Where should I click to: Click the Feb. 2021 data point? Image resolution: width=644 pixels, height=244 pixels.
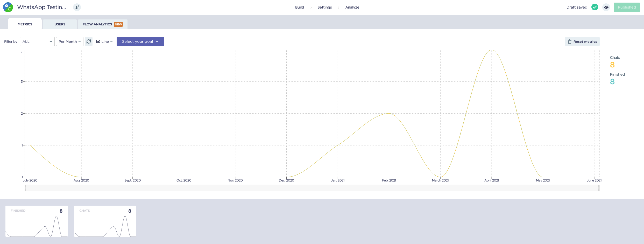[389, 113]
